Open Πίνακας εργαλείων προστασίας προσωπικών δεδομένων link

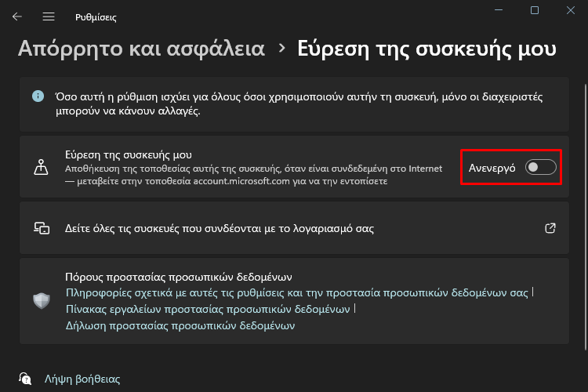pos(208,309)
